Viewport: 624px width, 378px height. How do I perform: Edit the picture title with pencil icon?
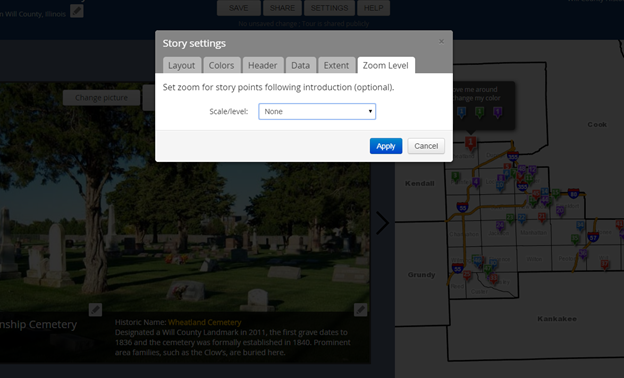click(x=95, y=310)
